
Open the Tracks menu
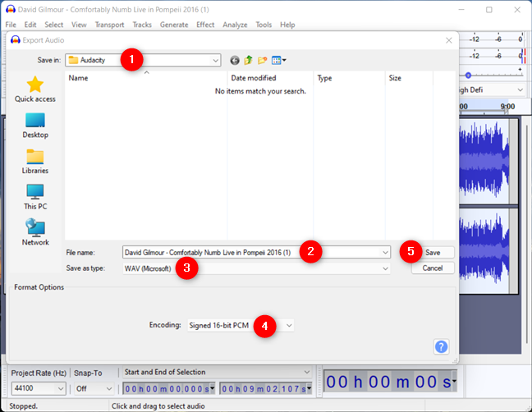point(142,25)
